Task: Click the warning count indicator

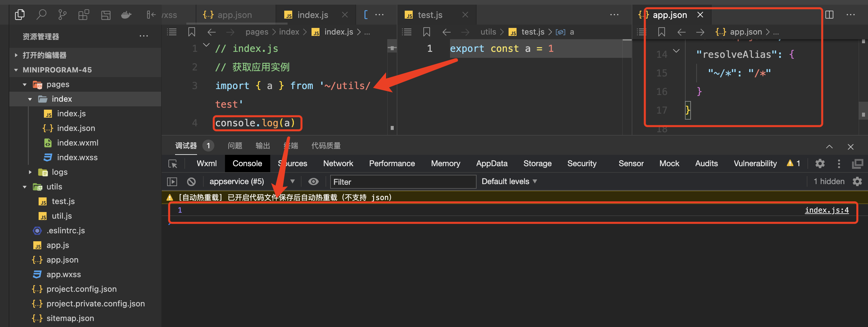Action: (793, 163)
